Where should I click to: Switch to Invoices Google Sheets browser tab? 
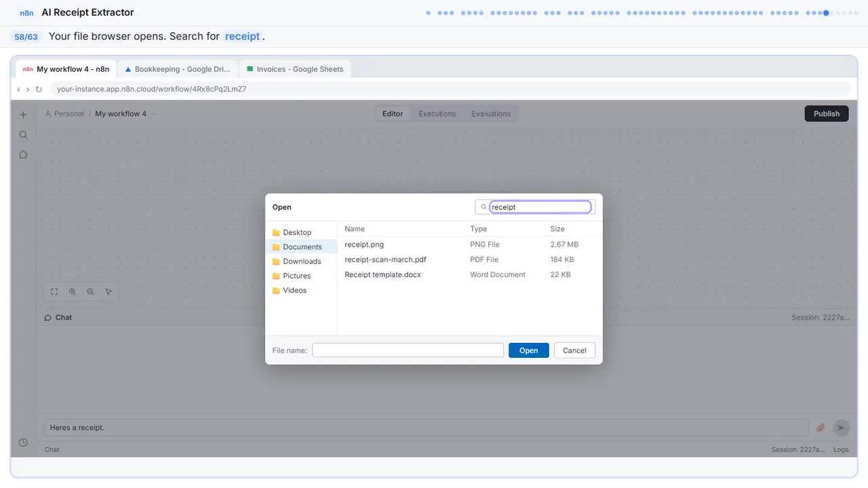[x=296, y=69]
